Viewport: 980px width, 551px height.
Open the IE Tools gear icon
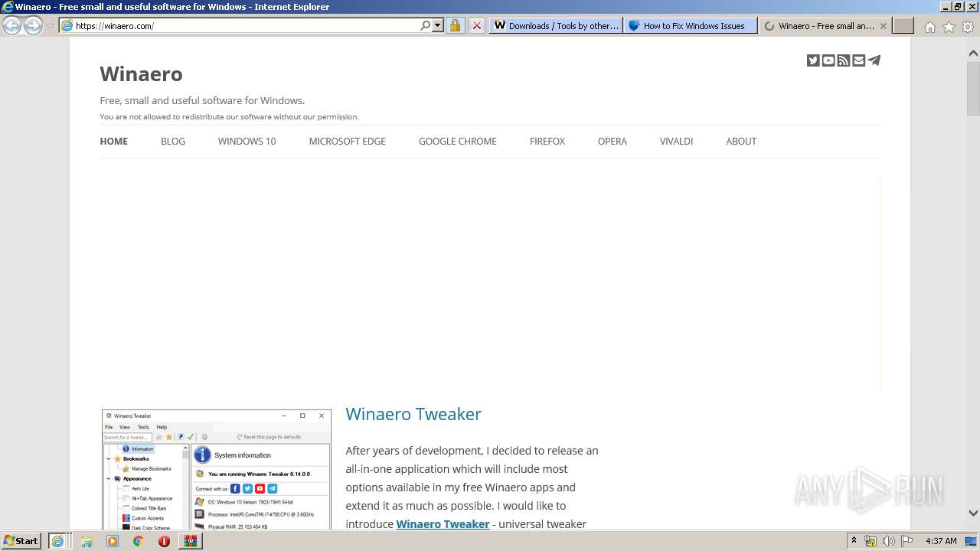pos(968,27)
